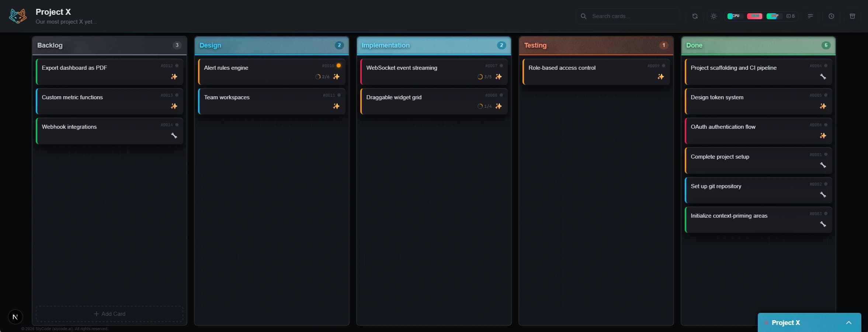The height and width of the screenshot is (332, 868).
Task: Open the Project scaffolding and CI pipeline card
Action: coord(758,72)
